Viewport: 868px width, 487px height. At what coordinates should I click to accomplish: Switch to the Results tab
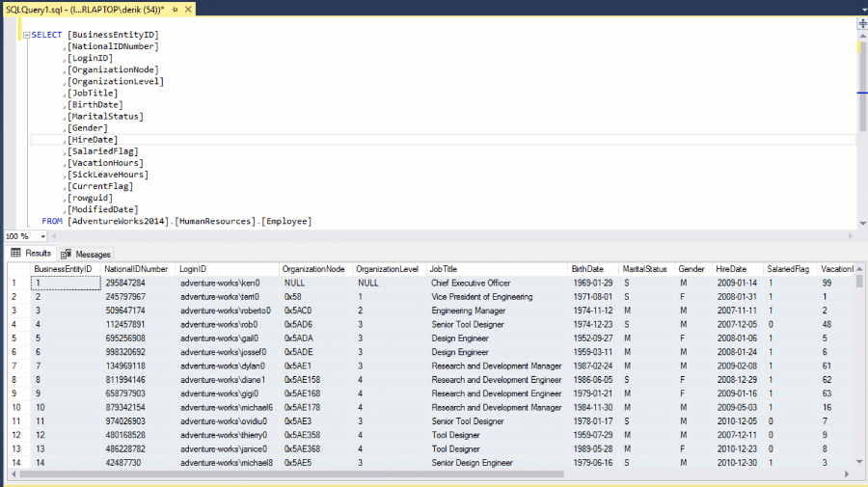[31, 254]
